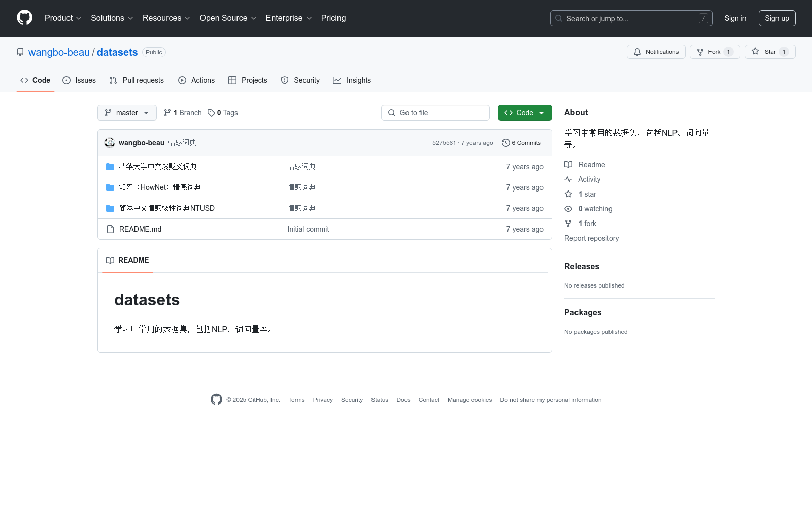The height and width of the screenshot is (508, 812).
Task: Click the Sign in link
Action: pos(735,18)
